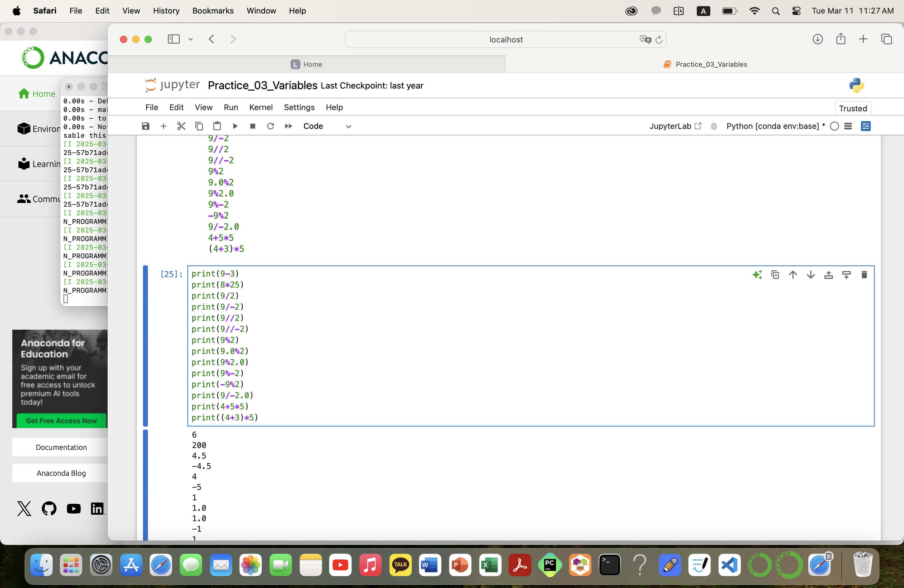
Task: Click the debugger bug icon
Action: click(714, 126)
